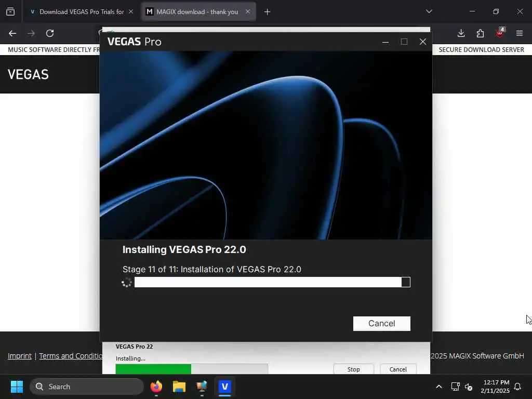Click the 'Installing VEGAS Pro 22.0' heading

[184, 250]
